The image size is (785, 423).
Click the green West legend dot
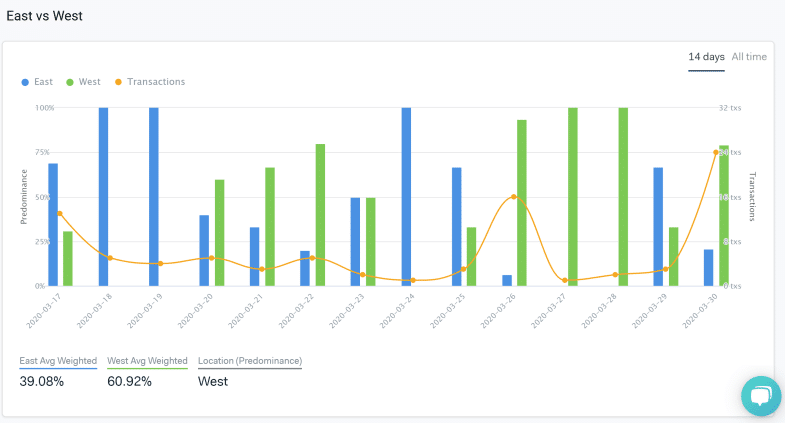pos(69,82)
